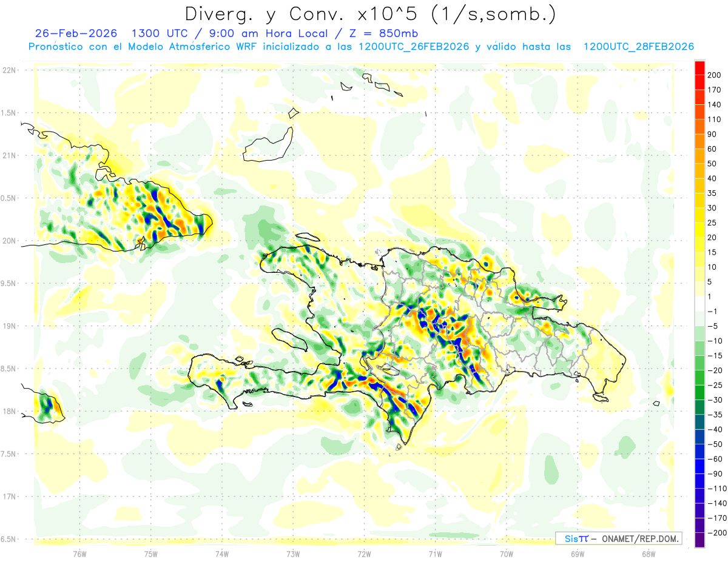728x562 pixels.
Task: Click the "69W" longitude label
Action: (x=577, y=554)
